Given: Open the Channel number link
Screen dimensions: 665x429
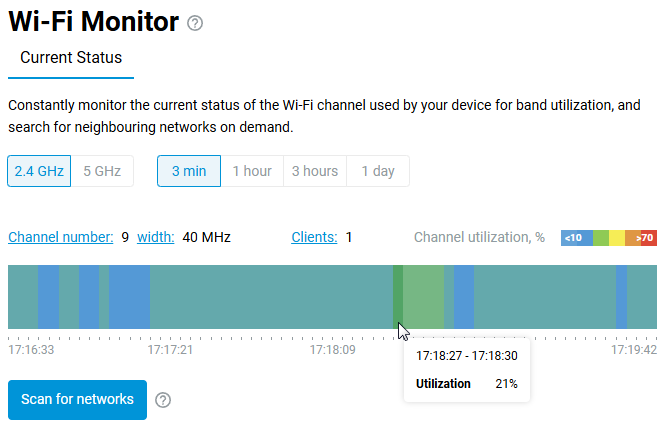Looking at the screenshot, I should (x=61, y=237).
